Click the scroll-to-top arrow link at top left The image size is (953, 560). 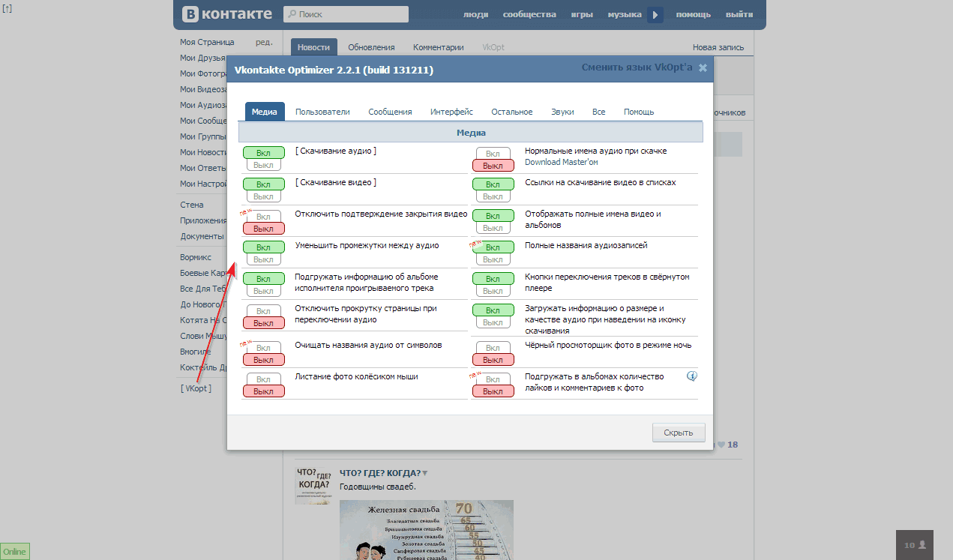point(7,8)
